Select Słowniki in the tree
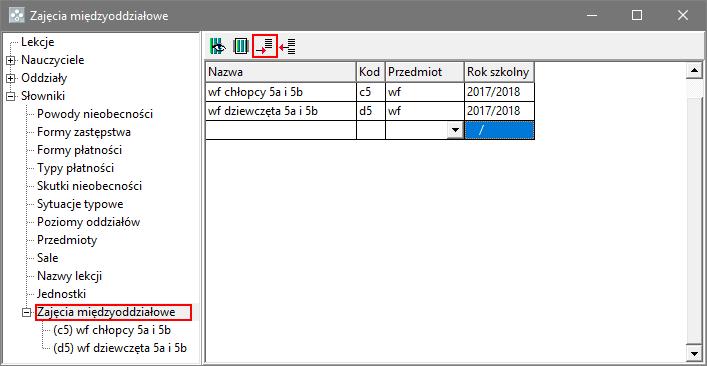This screenshot has width=707, height=366. (x=43, y=96)
